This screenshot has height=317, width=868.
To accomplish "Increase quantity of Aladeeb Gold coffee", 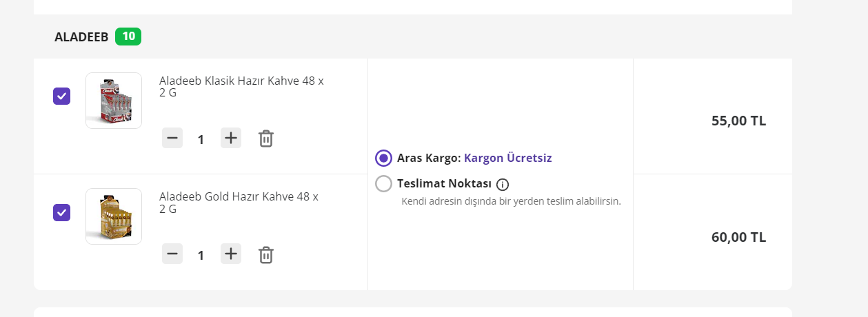I will coord(231,254).
